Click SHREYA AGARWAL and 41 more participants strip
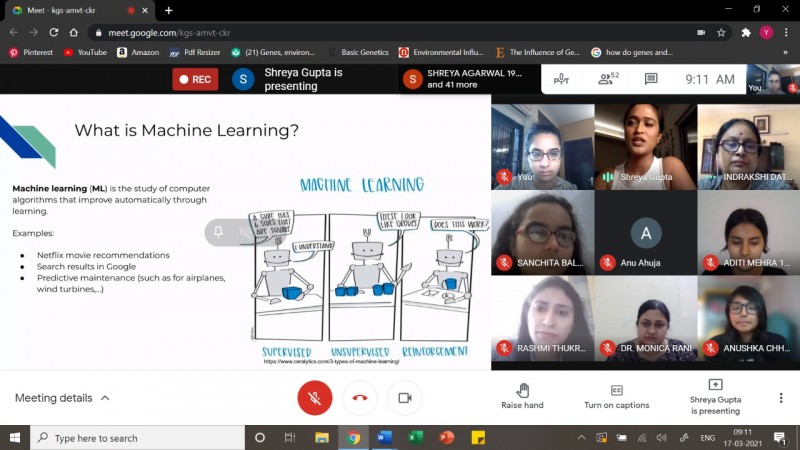 [467, 79]
